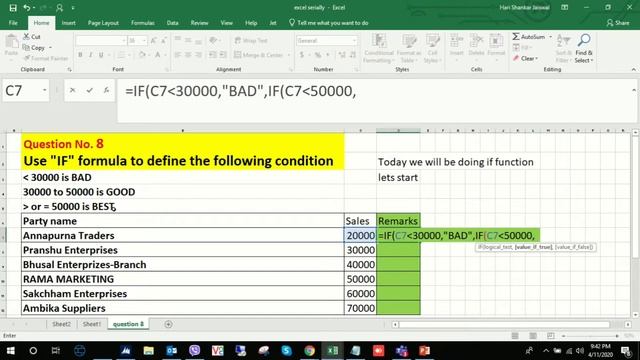Toggle Italic formatting
The height and width of the screenshot is (360, 640).
[91, 55]
